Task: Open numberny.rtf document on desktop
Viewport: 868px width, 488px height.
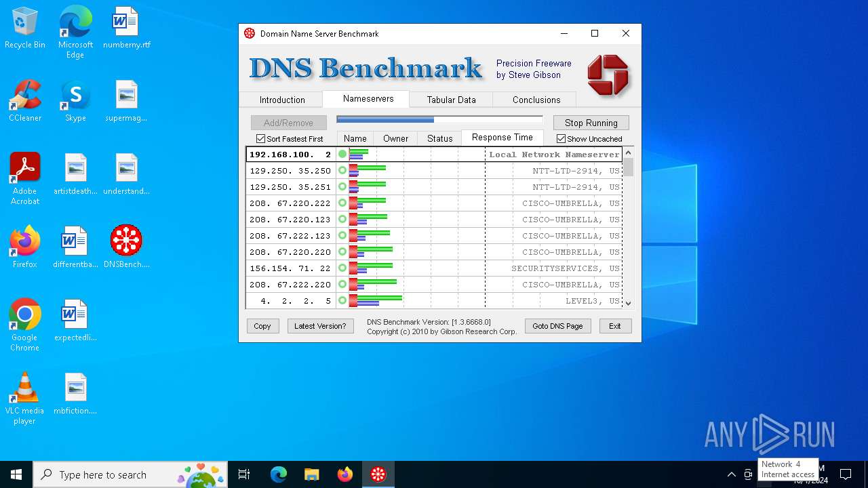Action: click(x=126, y=28)
